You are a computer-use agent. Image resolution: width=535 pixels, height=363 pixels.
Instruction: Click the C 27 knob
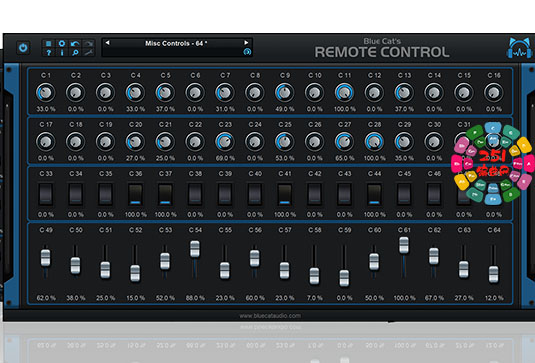tap(344, 142)
